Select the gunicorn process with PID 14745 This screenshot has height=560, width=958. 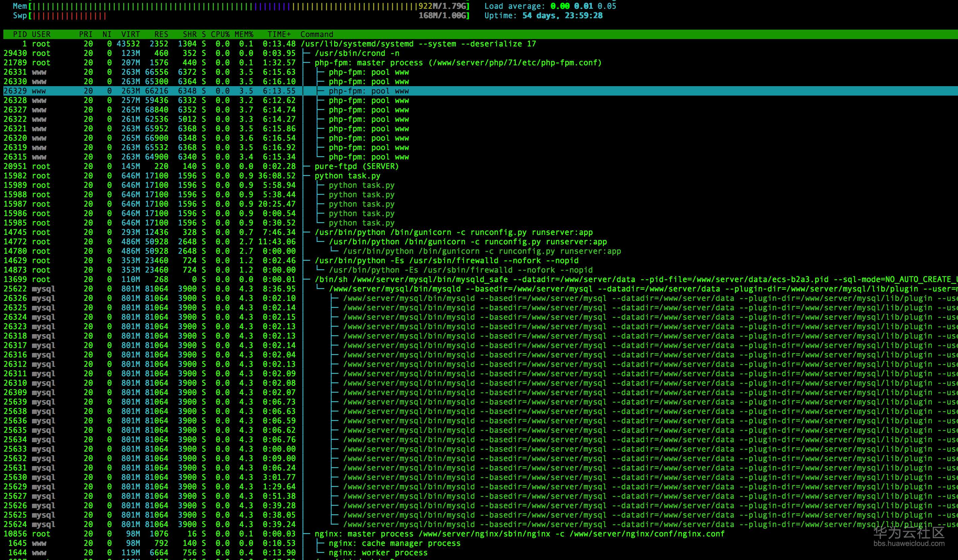pyautogui.click(x=453, y=232)
